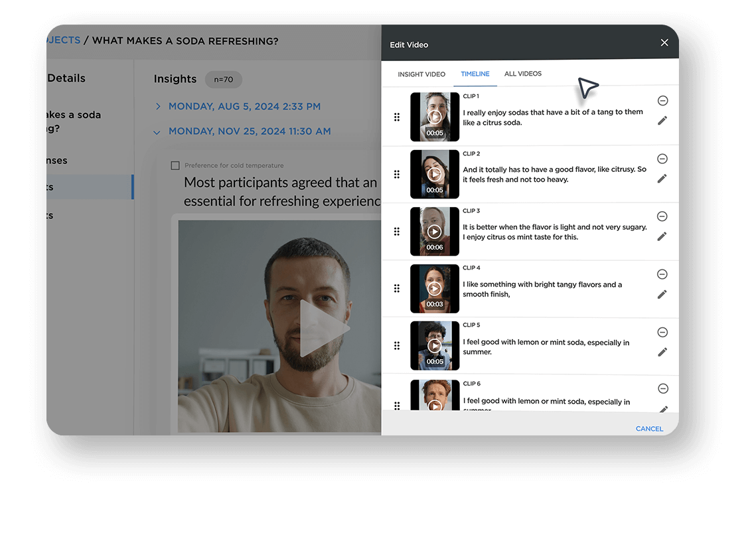Switch to the Insight Video tab
This screenshot has height=533, width=756.
coord(421,74)
